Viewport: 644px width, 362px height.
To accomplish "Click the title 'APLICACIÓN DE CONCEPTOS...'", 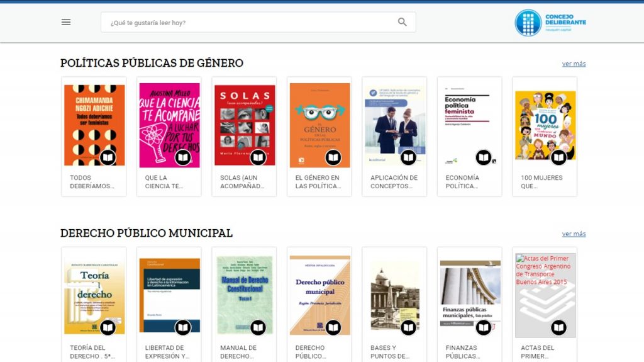I will [394, 182].
